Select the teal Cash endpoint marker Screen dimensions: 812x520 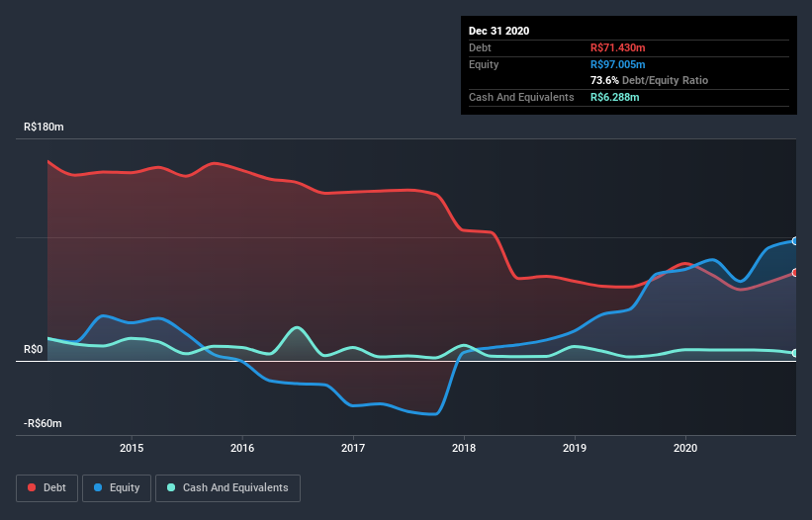pyautogui.click(x=795, y=353)
